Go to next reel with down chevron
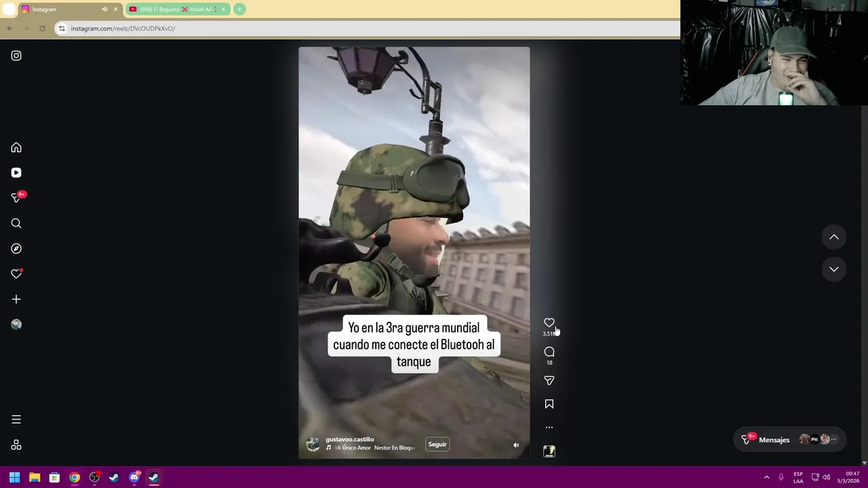Viewport: 868px width, 488px height. pos(834,269)
